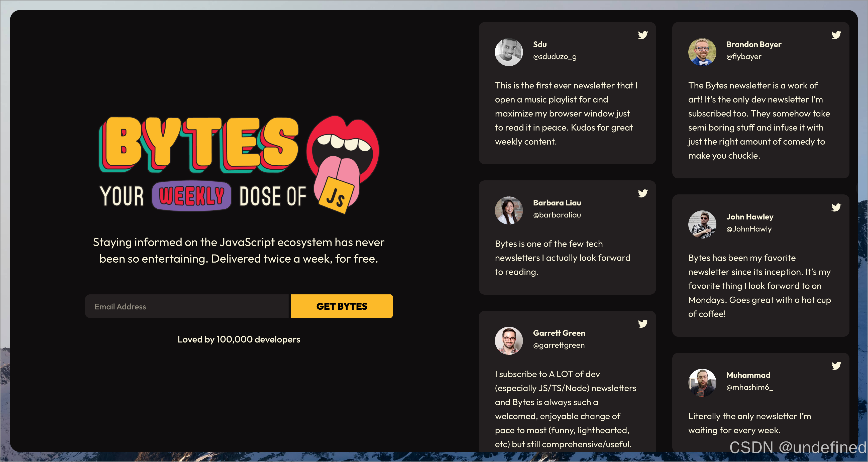This screenshot has height=462, width=868.
Task: Click Barbara Liau's avatar image
Action: 509,210
